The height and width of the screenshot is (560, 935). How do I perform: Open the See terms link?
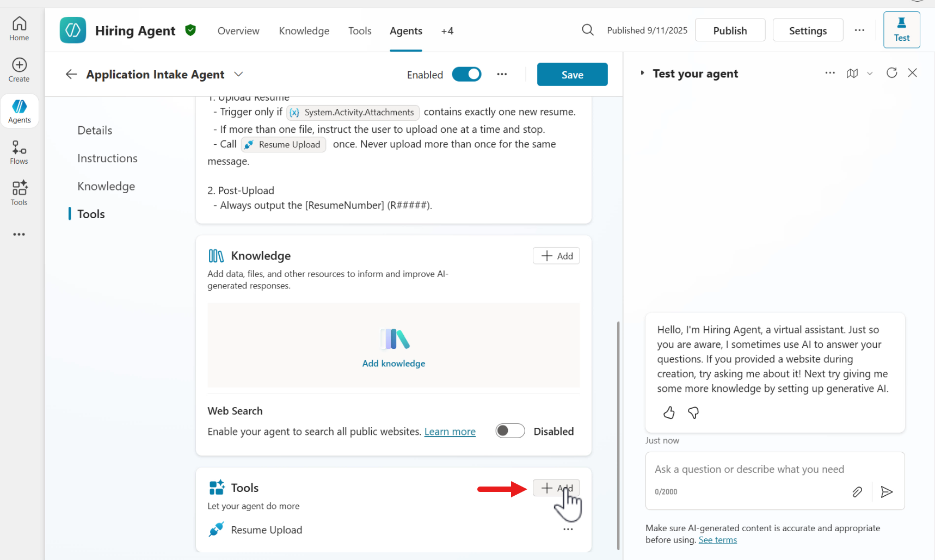pos(717,540)
